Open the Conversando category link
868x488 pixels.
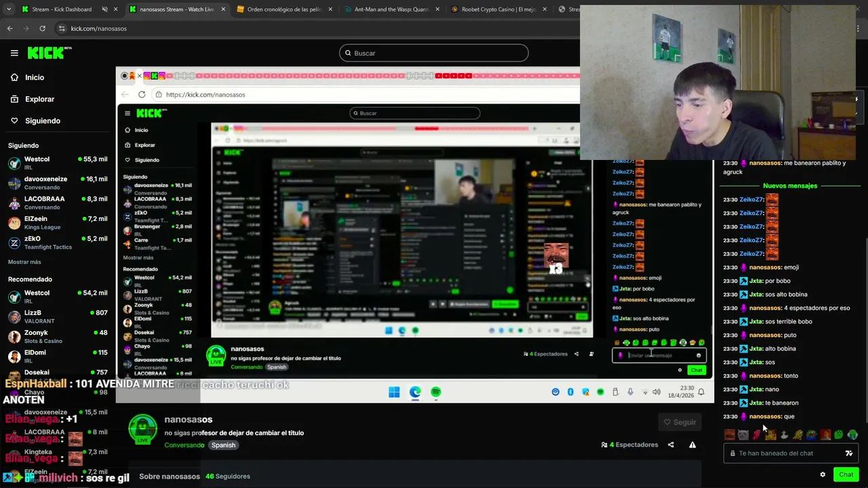184,445
